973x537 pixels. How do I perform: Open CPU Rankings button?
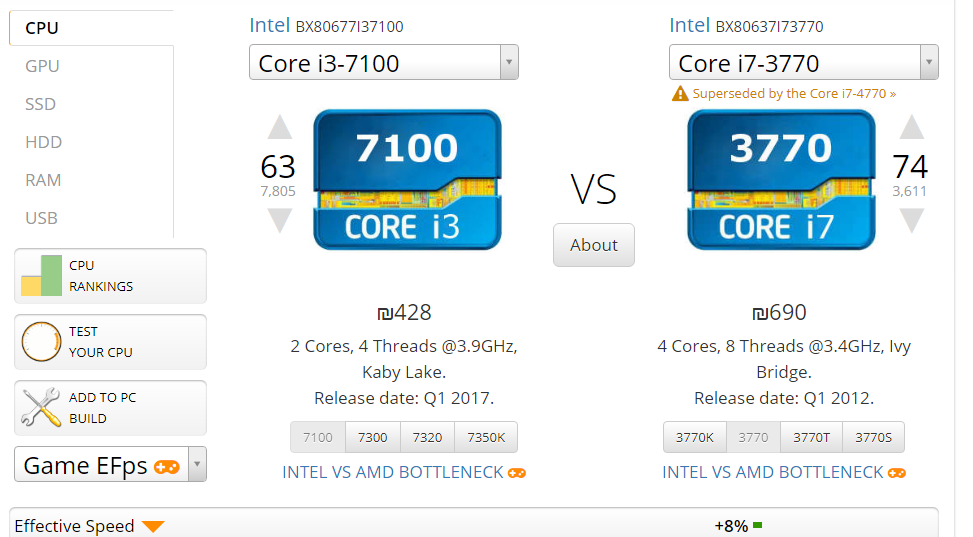[x=110, y=276]
